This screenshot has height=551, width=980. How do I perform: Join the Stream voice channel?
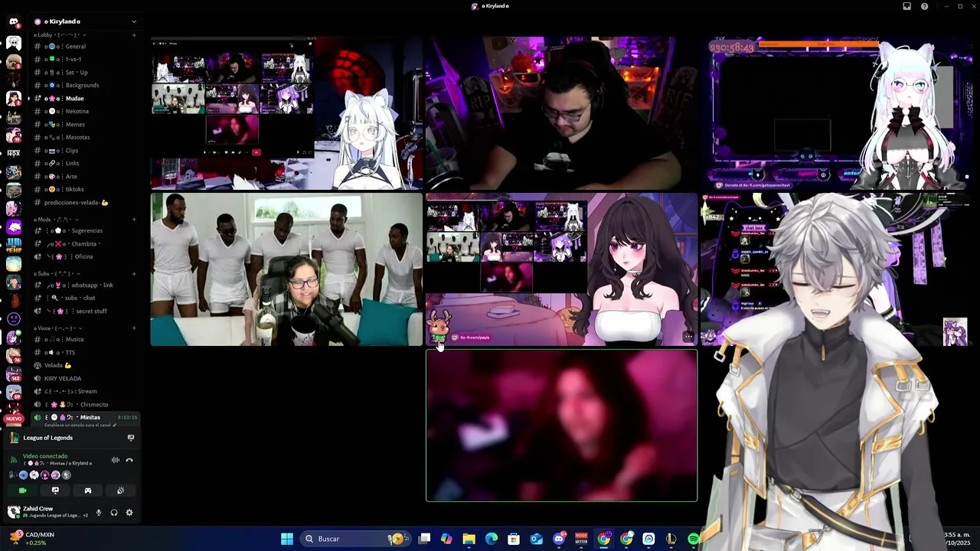point(85,392)
